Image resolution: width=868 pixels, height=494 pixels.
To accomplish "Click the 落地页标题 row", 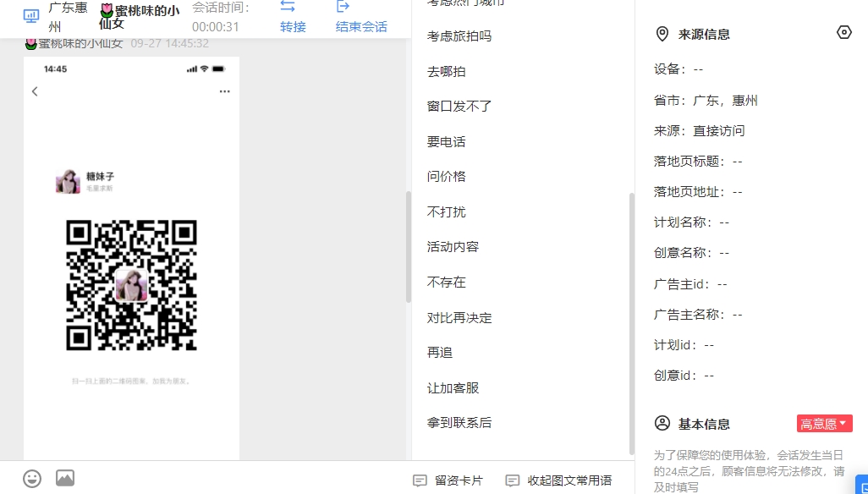I will (x=697, y=162).
